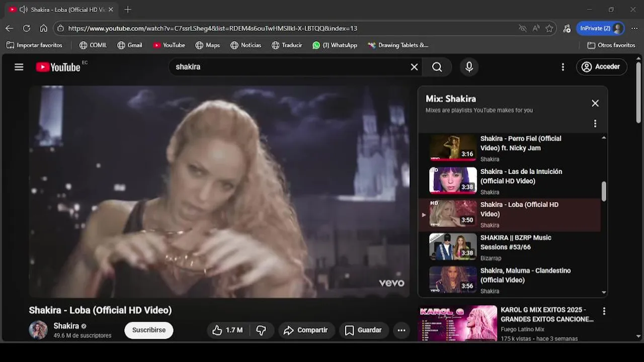Image resolution: width=644 pixels, height=362 pixels.
Task: Close the Shakira - Loba tab
Action: [x=111, y=10]
